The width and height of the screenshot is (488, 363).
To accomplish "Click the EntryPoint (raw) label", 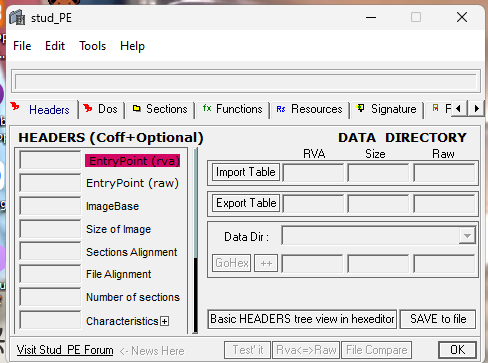I will click(x=132, y=183).
